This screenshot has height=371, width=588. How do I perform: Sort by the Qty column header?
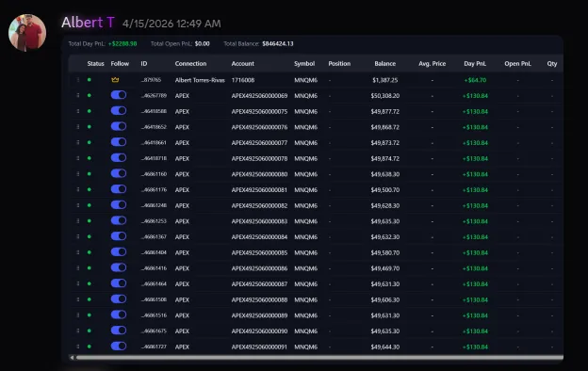(x=552, y=64)
